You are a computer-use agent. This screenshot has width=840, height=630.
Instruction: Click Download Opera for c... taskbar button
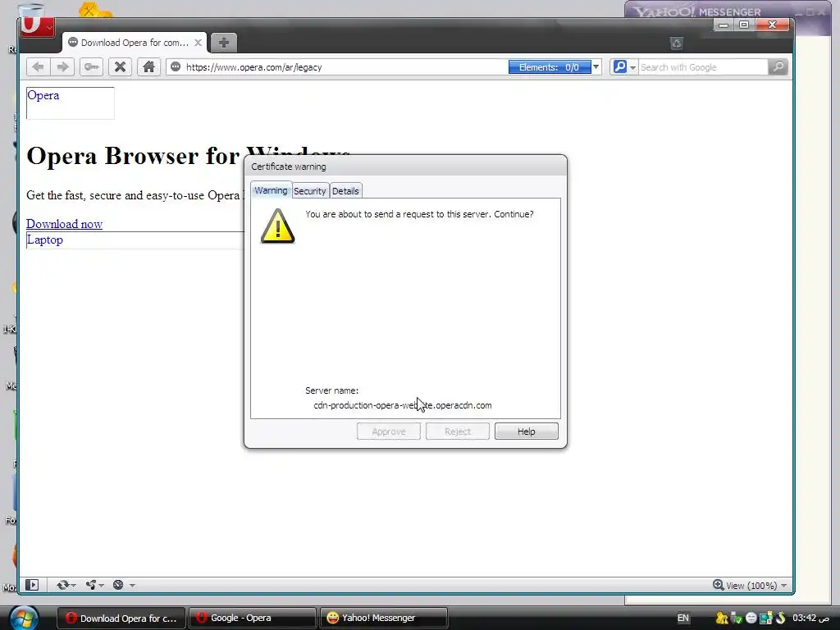[x=121, y=618]
